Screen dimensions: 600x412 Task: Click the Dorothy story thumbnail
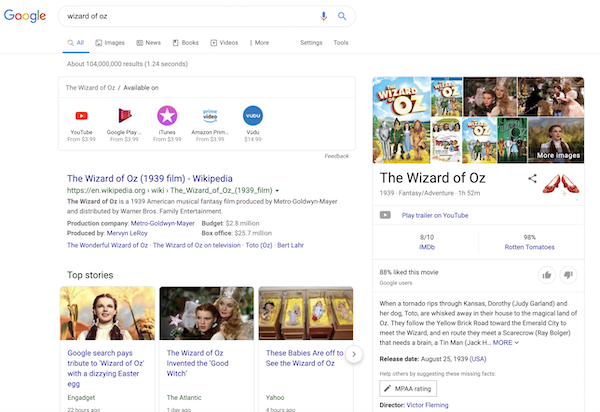(108, 313)
